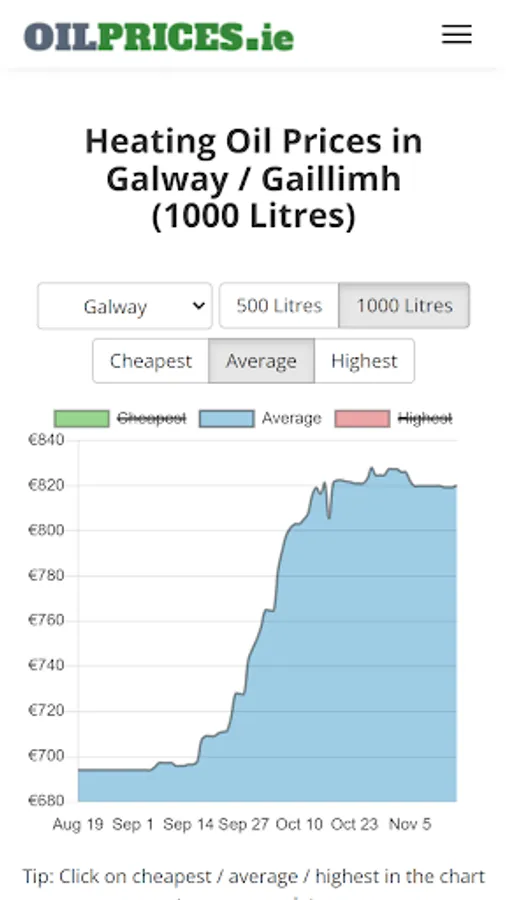Image resolution: width=506 pixels, height=900 pixels.
Task: Expand the Galway county dropdown
Action: tap(125, 306)
